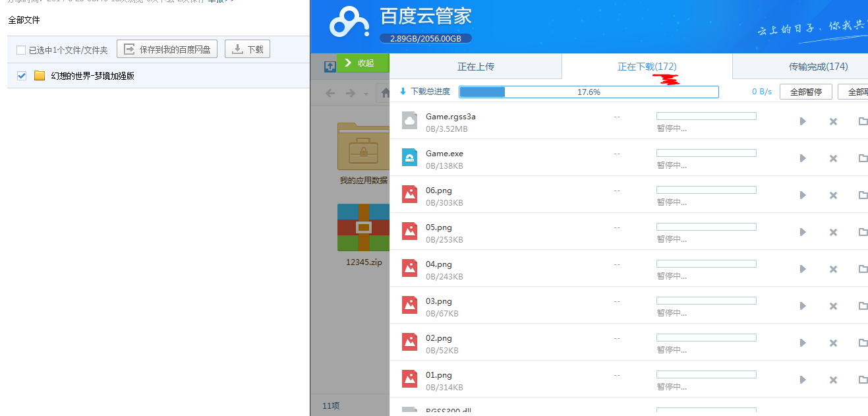Go forward using the right arrow
Image resolution: width=868 pixels, height=416 pixels.
coord(351,94)
